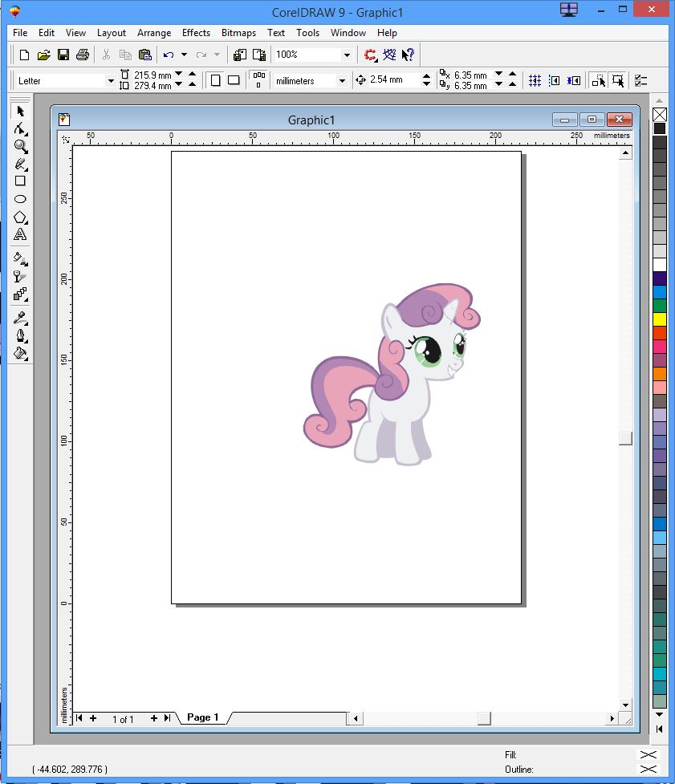675x784 pixels.
Task: Activate the Zoom tool
Action: 20,147
